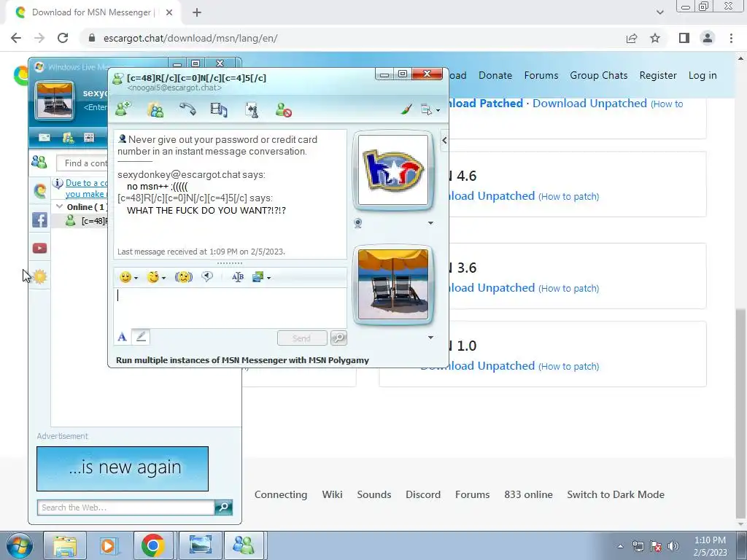This screenshot has width=747, height=560.
Task: Expand the winks dropdown arrow
Action: click(x=164, y=278)
